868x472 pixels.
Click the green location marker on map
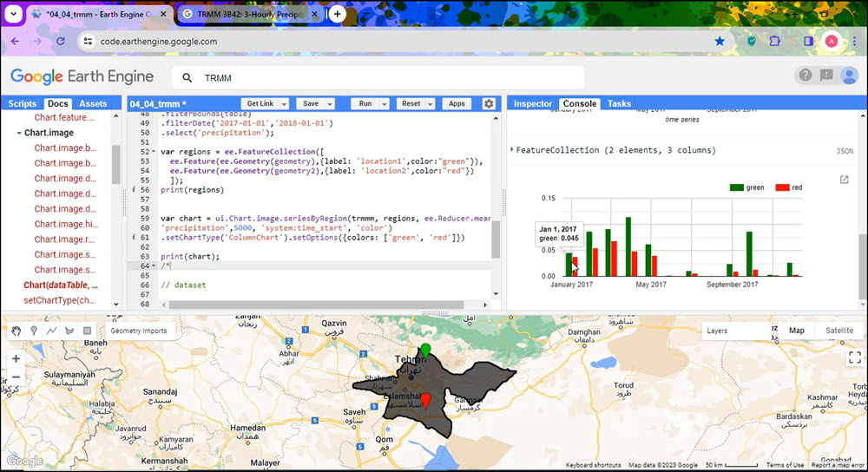coord(425,351)
